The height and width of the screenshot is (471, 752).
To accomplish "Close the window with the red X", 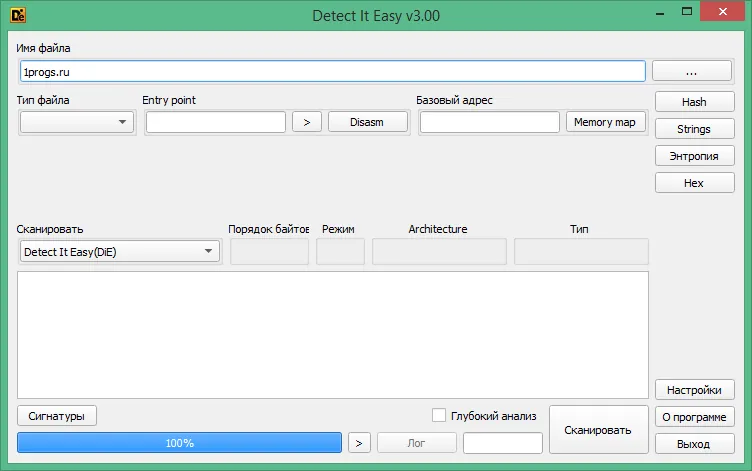I will click(723, 12).
